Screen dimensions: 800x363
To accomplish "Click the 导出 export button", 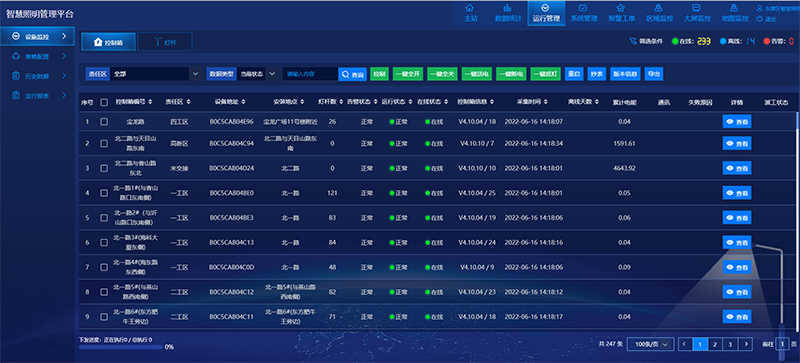I will coord(654,74).
